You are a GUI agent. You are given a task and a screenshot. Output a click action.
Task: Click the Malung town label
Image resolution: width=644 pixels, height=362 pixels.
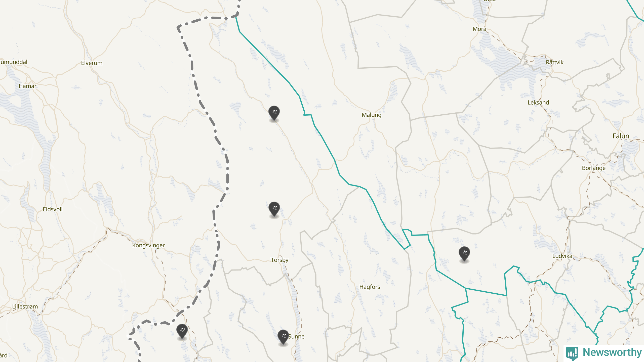click(372, 115)
